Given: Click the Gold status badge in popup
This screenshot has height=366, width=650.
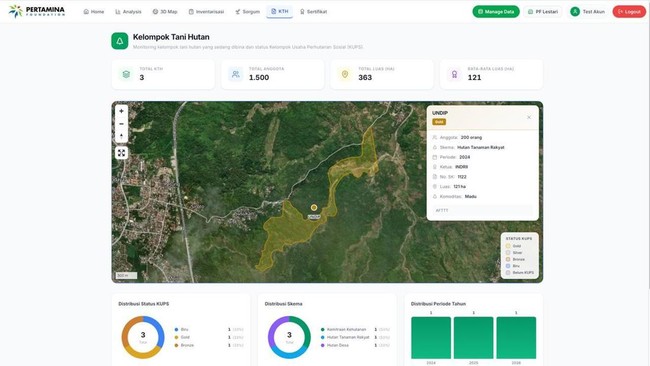Looking at the screenshot, I should coord(439,122).
